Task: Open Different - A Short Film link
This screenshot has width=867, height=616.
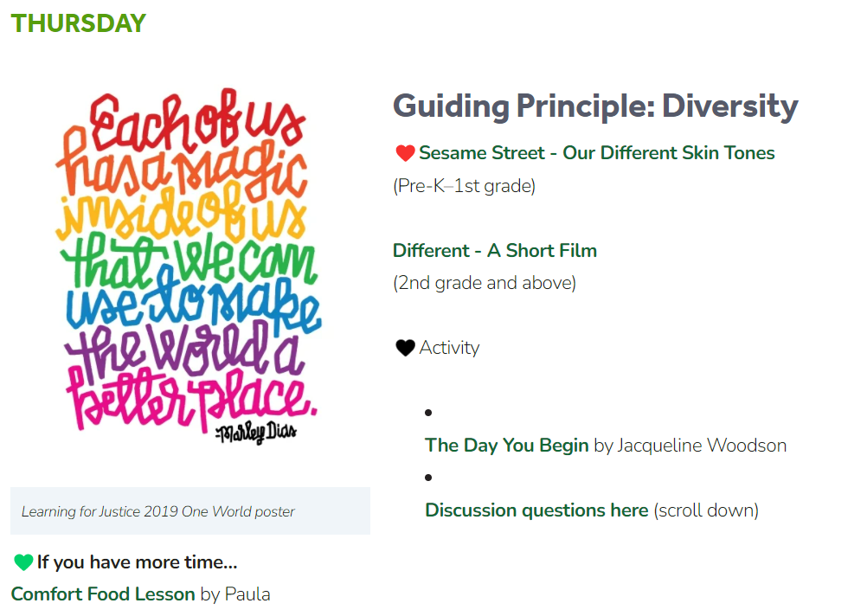Action: 495,251
